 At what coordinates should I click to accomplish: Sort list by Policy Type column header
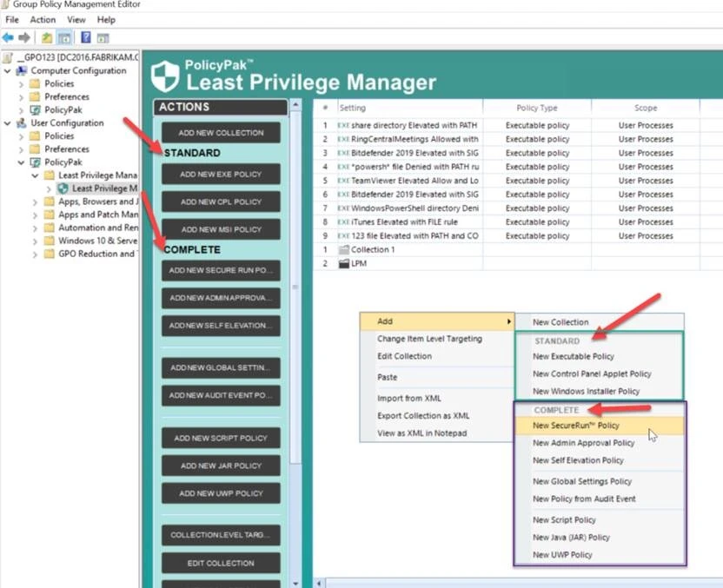(536, 109)
